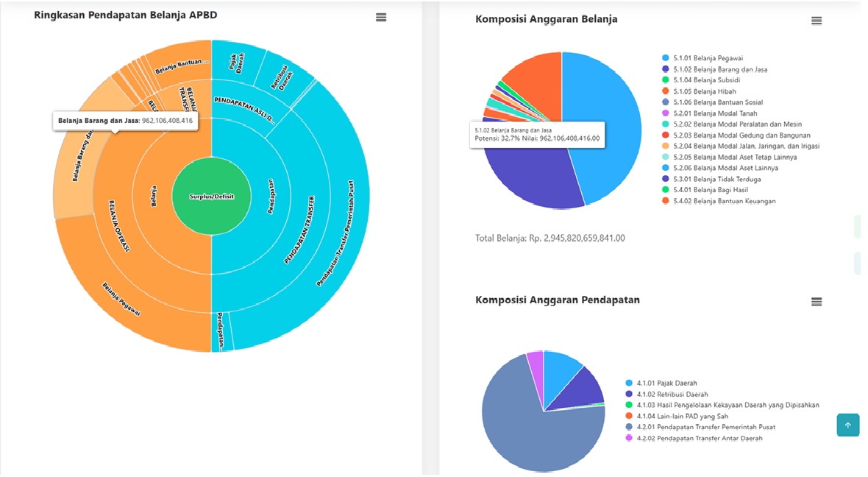Open chart menu for Komposisi Anggaran Pendapatan

click(x=816, y=302)
